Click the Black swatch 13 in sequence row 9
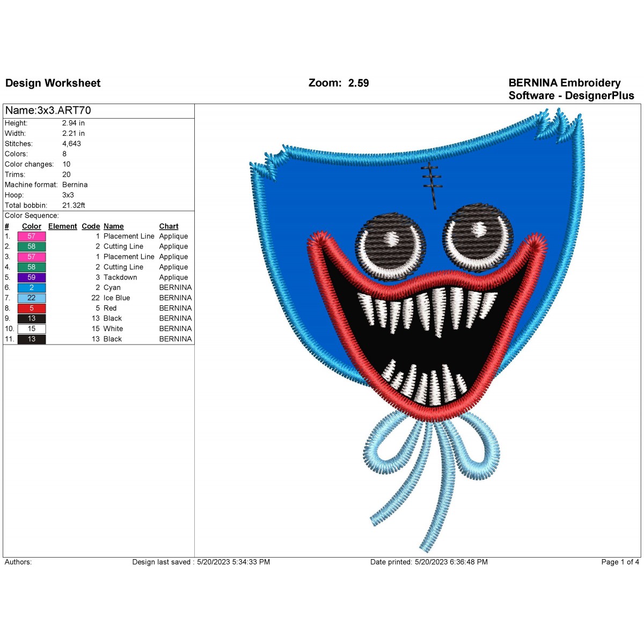644x644 pixels. click(x=32, y=318)
